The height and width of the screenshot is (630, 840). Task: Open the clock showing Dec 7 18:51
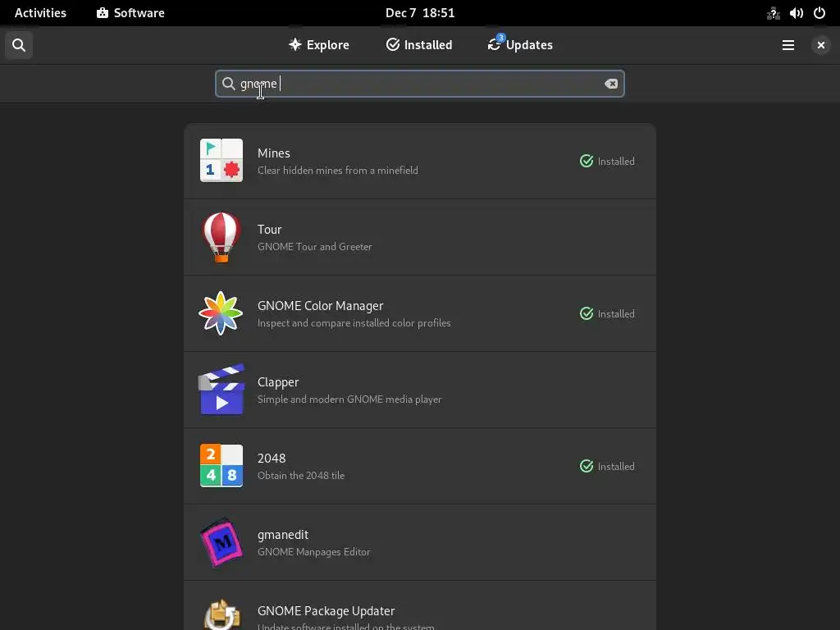420,13
